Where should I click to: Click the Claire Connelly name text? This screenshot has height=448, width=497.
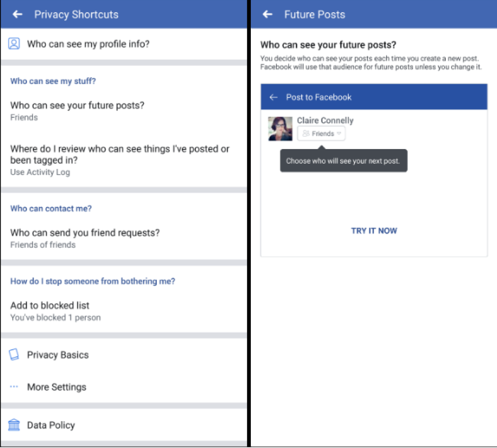point(325,120)
